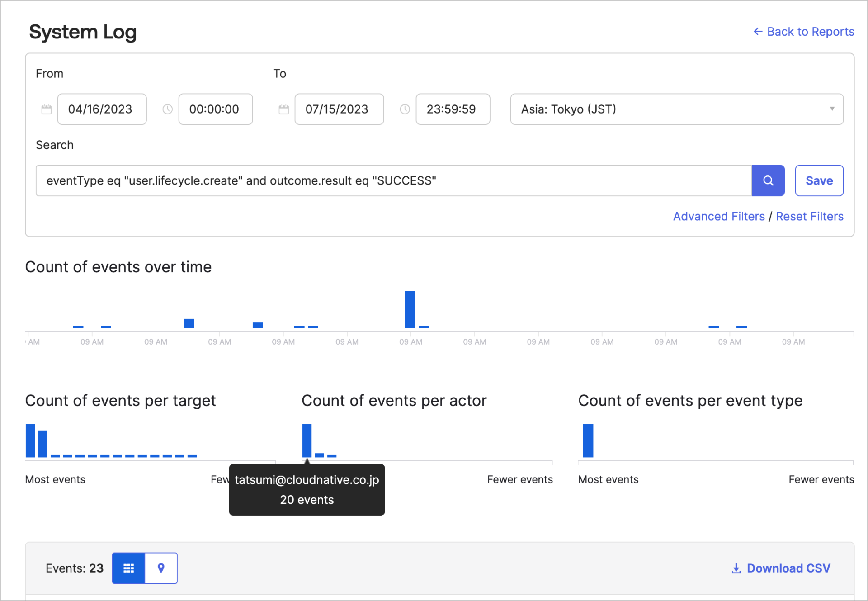This screenshot has width=868, height=601.
Task: Open the From time clock picker
Action: click(x=167, y=109)
